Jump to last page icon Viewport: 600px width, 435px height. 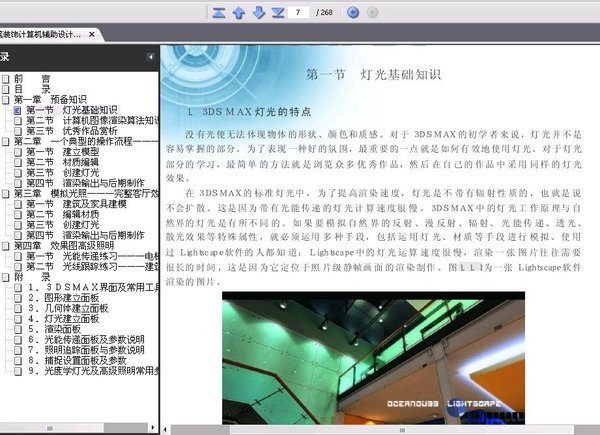click(278, 13)
